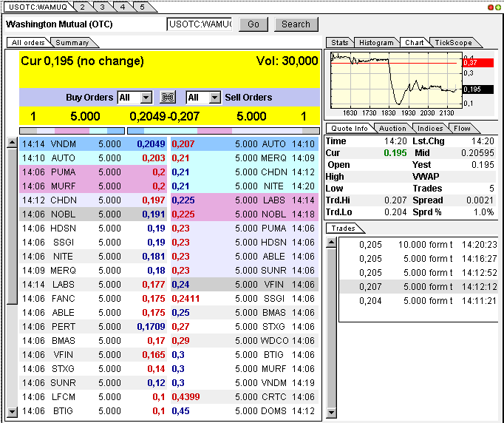Select trade 0,207 at 14:12:12
The height and width of the screenshot is (423, 504).
[x=419, y=287]
